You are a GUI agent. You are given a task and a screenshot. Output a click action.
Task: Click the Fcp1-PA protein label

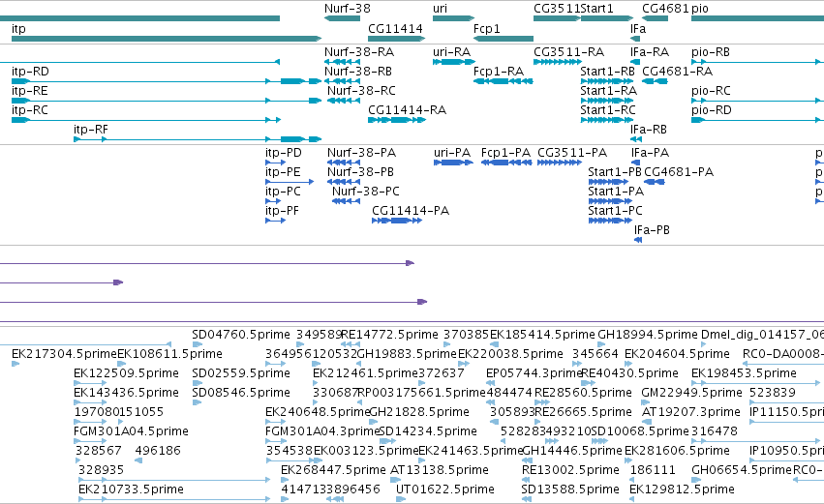tap(505, 153)
